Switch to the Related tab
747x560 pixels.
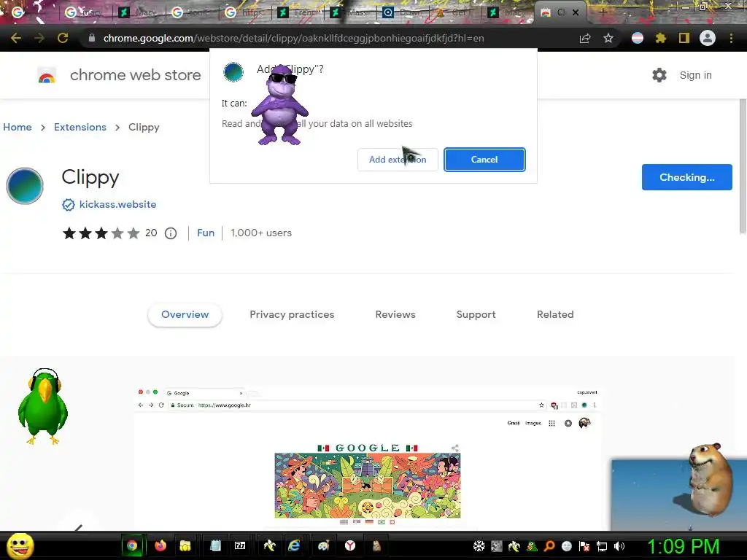(x=555, y=315)
